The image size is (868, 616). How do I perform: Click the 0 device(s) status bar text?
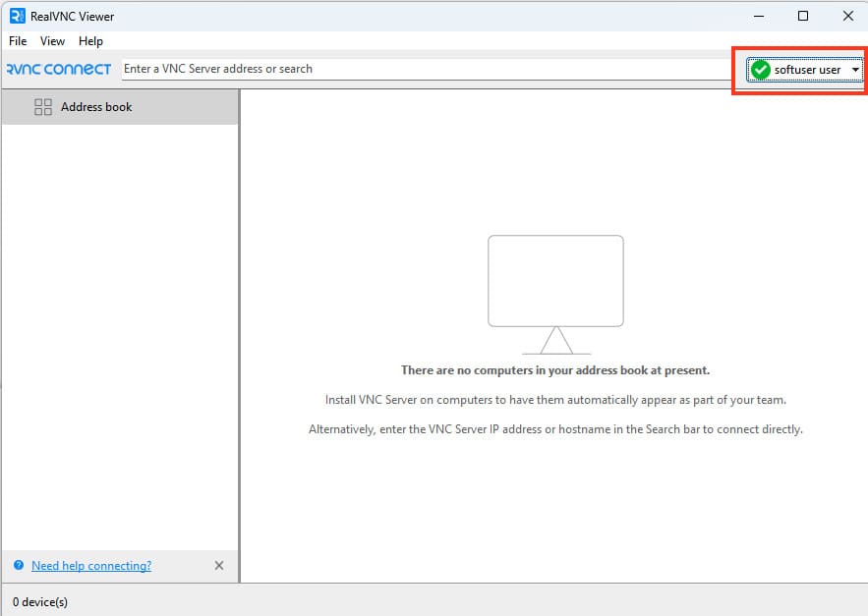tap(40, 601)
